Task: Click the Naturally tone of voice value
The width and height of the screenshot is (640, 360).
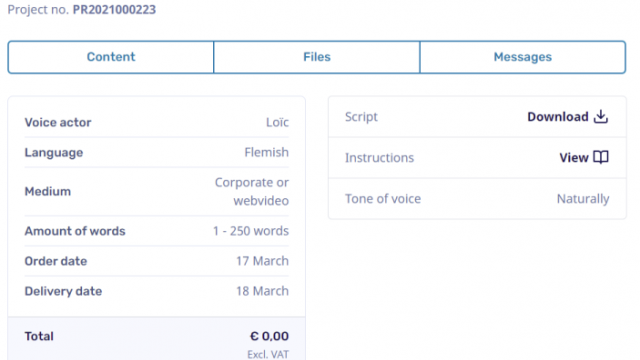Action: tap(583, 199)
